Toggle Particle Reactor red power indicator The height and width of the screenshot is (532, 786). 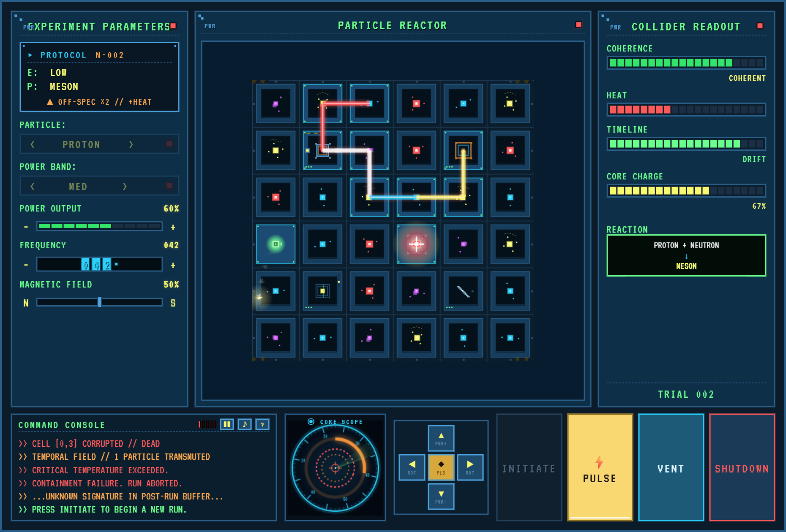pos(579,25)
